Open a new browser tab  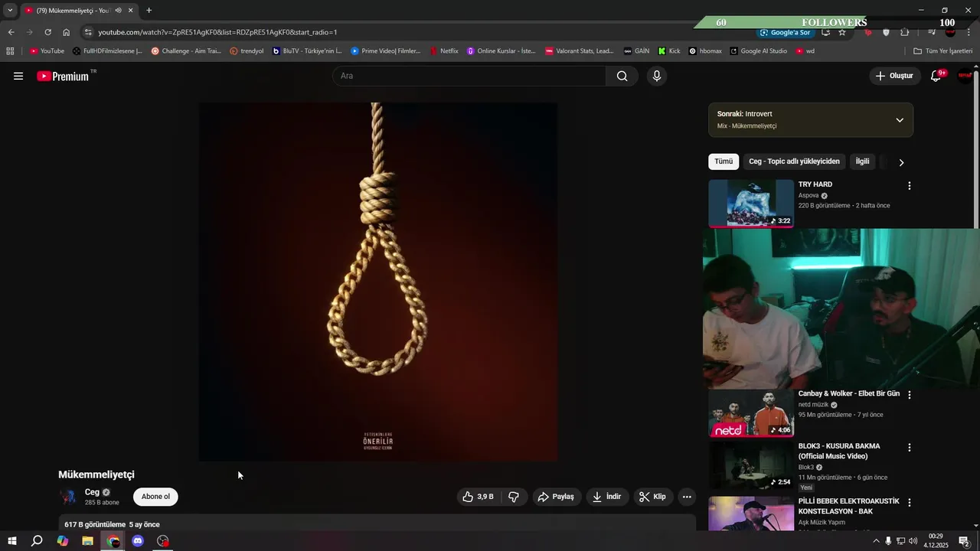point(149,11)
